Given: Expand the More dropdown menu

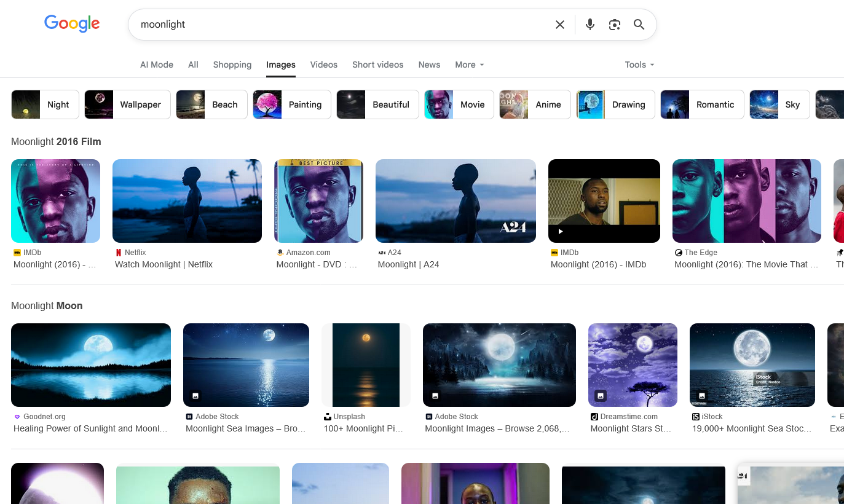Looking at the screenshot, I should pyautogui.click(x=470, y=65).
